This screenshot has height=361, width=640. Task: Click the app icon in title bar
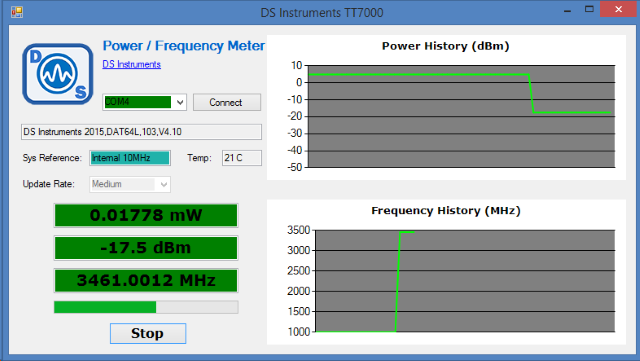[x=17, y=12]
